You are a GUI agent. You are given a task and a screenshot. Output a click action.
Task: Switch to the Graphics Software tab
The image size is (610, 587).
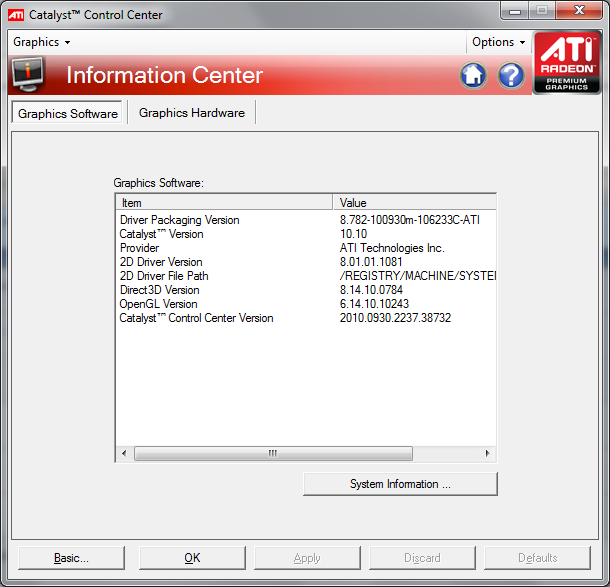[67, 113]
